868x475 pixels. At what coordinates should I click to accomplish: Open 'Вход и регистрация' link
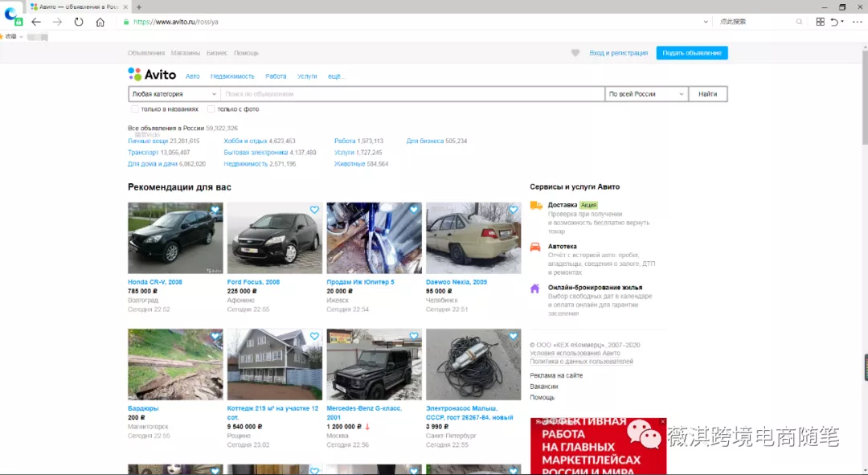click(619, 53)
